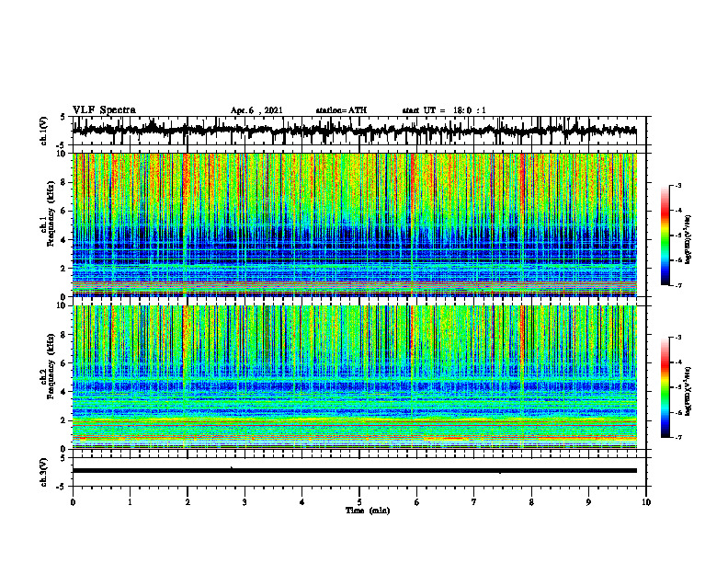Click the ch.2 frequency tick label "2"
728x563 pixels.
point(64,420)
